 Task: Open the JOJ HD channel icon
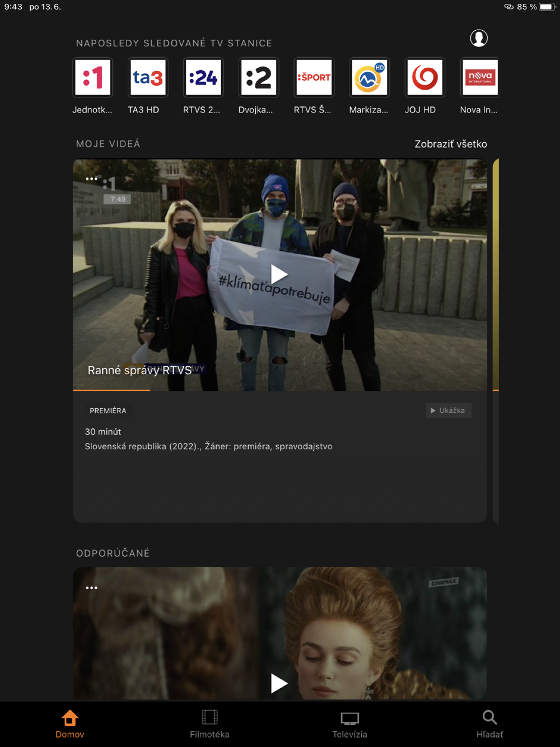click(424, 77)
